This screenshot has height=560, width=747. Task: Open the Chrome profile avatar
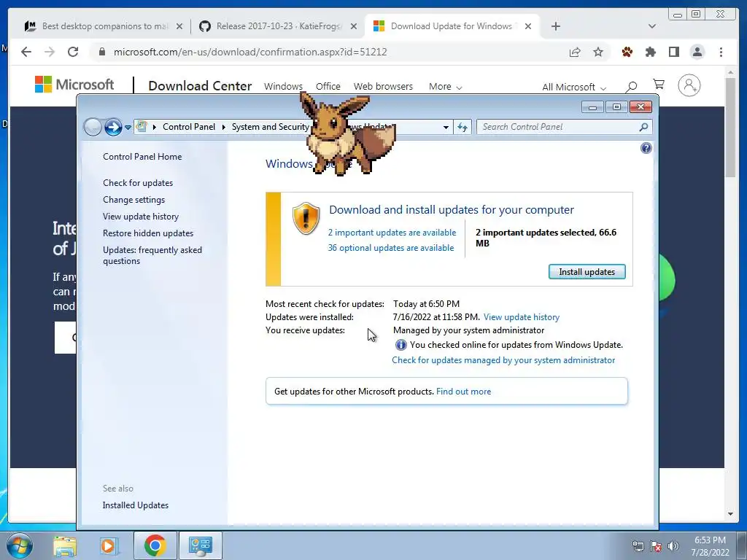697,52
